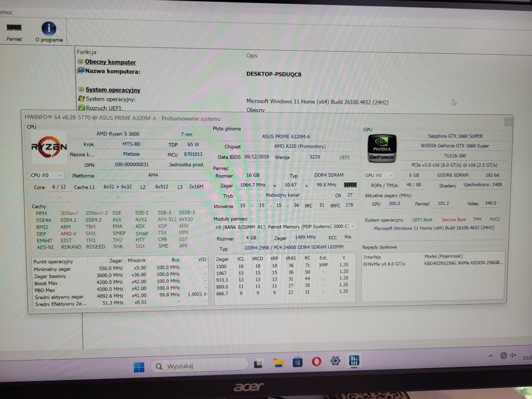This screenshot has height=399, width=532.
Task: Click the 100-000000031 OPN value
Action: pyautogui.click(x=131, y=165)
